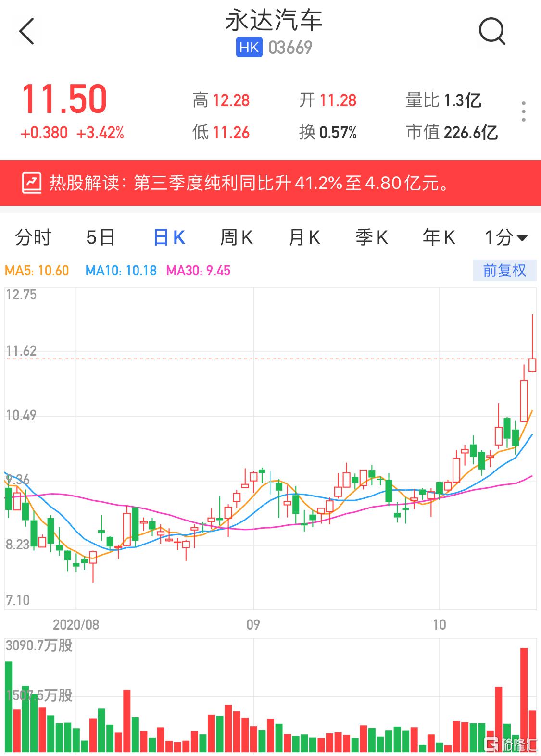Tap the blue HK market badge
The width and height of the screenshot is (541, 756).
(249, 48)
